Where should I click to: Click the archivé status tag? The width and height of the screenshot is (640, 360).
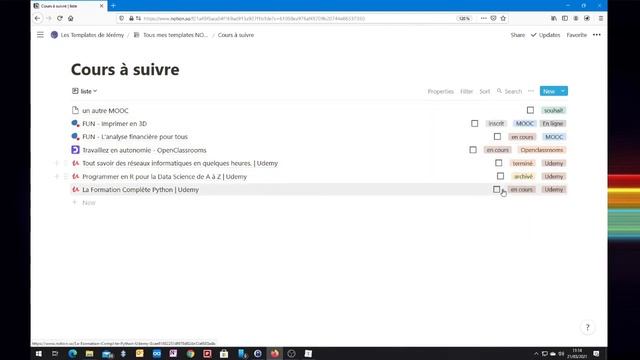click(523, 176)
